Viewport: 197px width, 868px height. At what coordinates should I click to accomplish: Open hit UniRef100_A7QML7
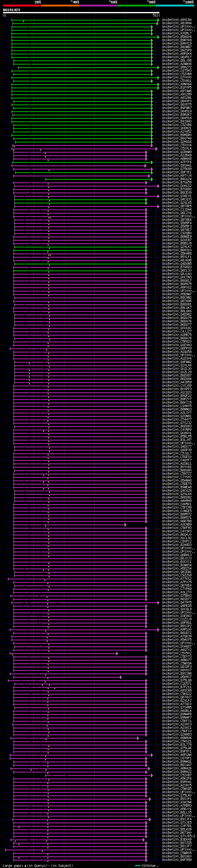pyautogui.click(x=177, y=33)
